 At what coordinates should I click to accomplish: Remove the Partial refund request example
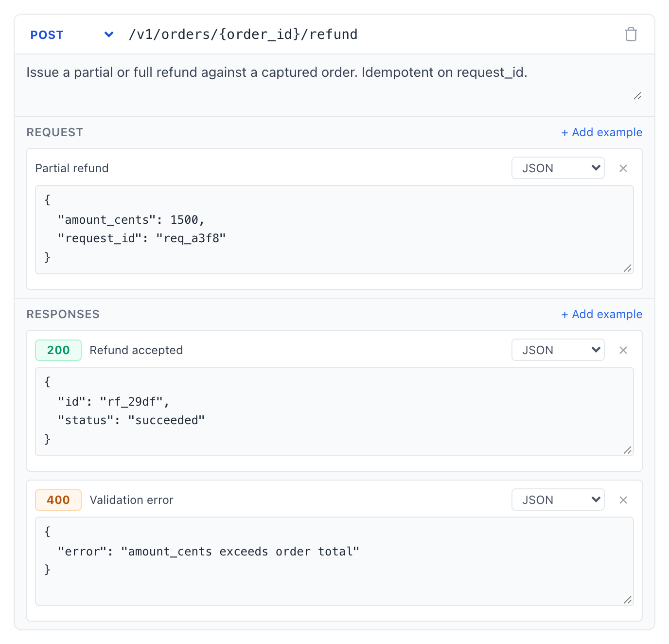pyautogui.click(x=623, y=168)
